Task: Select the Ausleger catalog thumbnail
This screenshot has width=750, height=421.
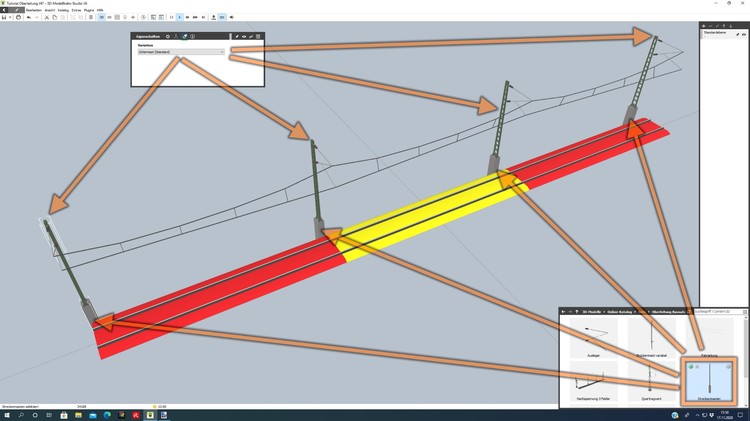Action: tap(594, 338)
